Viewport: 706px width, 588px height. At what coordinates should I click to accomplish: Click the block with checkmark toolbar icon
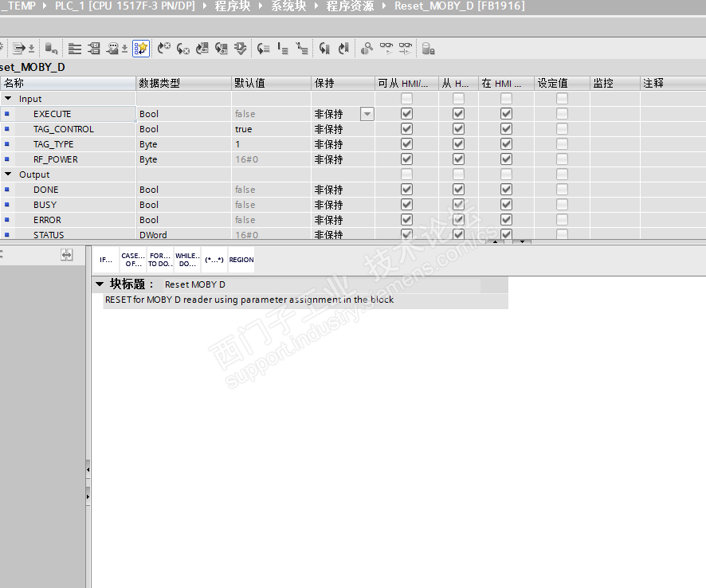click(x=241, y=48)
